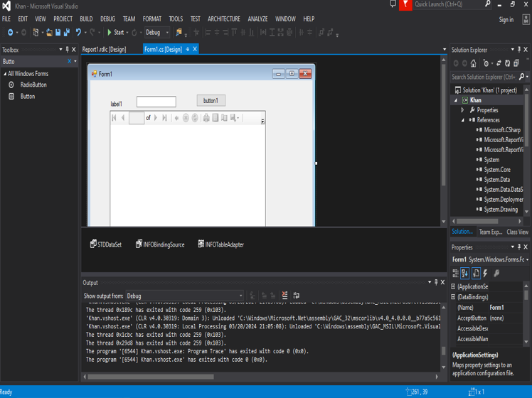Clear the Toolbox search text
This screenshot has width=532, height=398.
coord(69,61)
